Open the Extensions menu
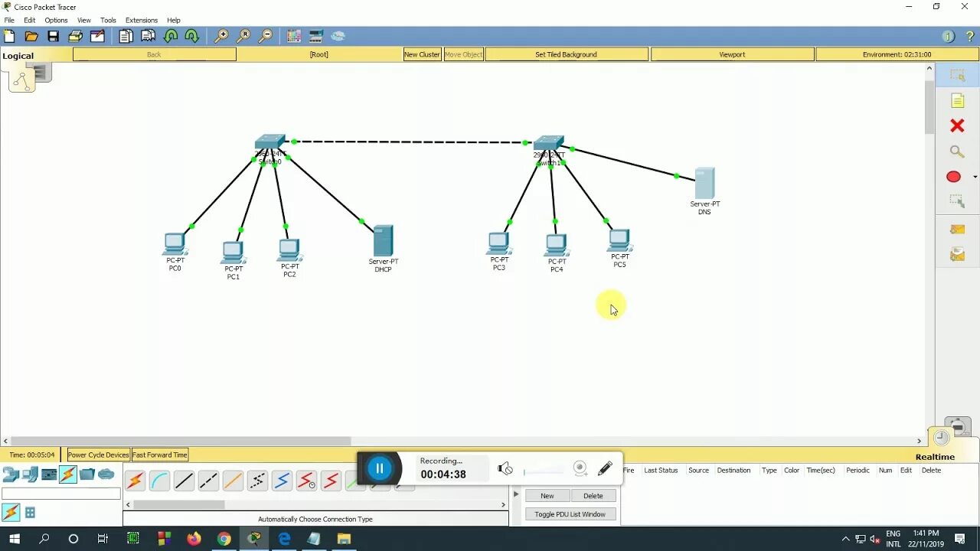 (142, 20)
